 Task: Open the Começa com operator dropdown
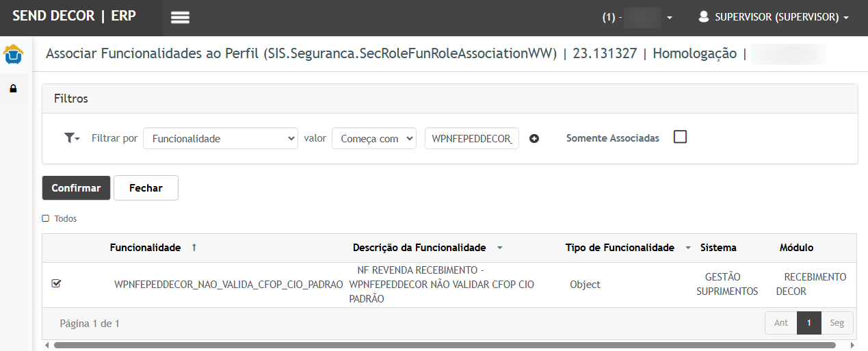[373, 138]
